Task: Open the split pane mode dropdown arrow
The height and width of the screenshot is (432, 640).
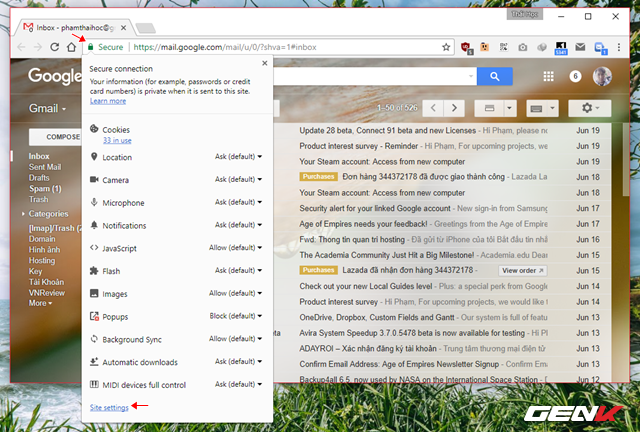Action: (509, 108)
